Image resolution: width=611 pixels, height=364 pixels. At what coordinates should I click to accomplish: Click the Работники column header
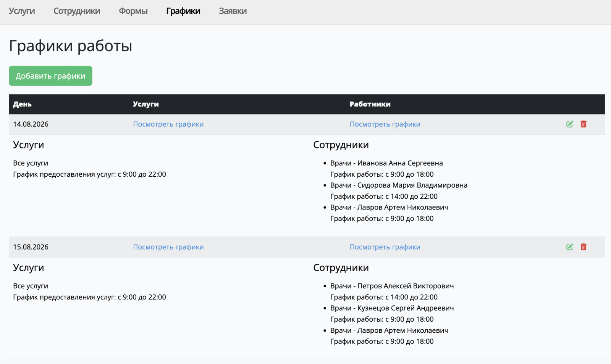point(370,104)
